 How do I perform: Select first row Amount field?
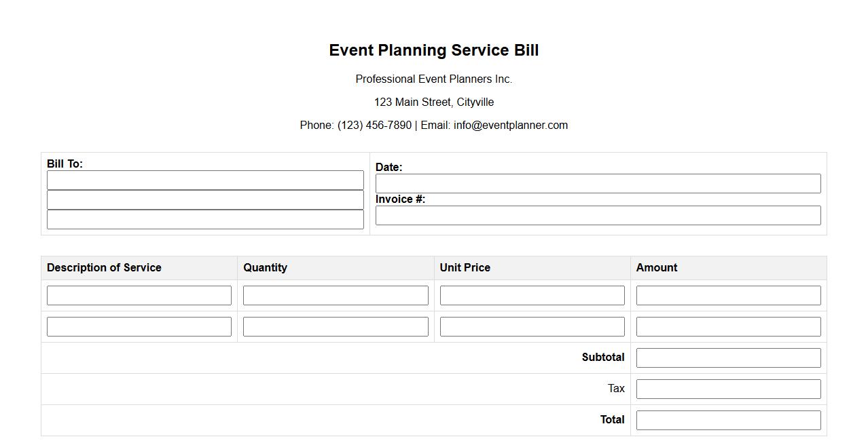click(x=728, y=296)
